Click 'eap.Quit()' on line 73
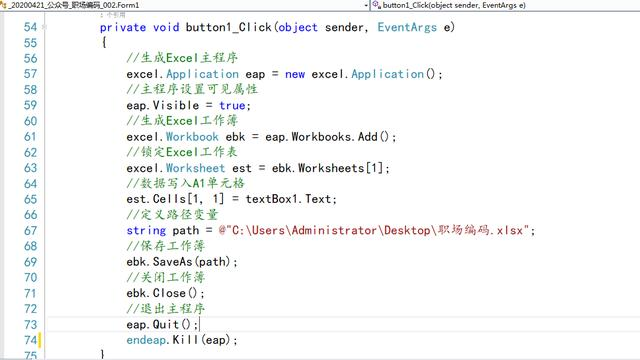640x360 pixels. (x=159, y=324)
